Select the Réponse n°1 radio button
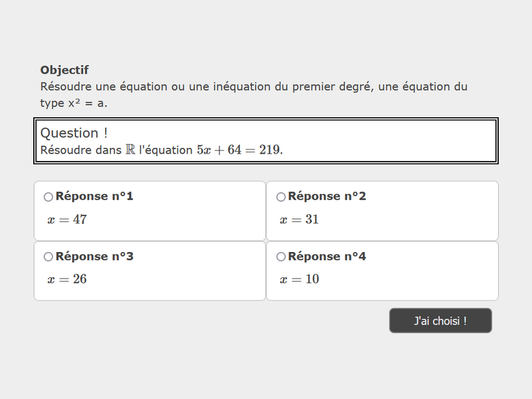The width and height of the screenshot is (532, 399). tap(48, 197)
